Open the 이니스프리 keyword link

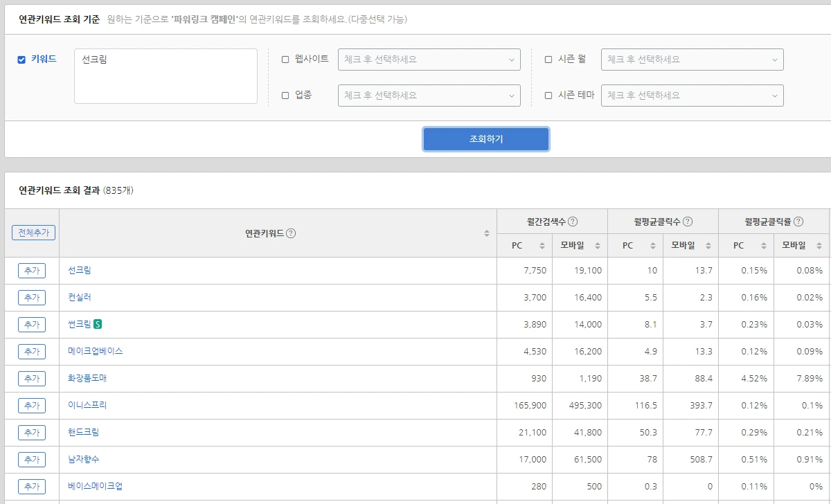(x=87, y=405)
